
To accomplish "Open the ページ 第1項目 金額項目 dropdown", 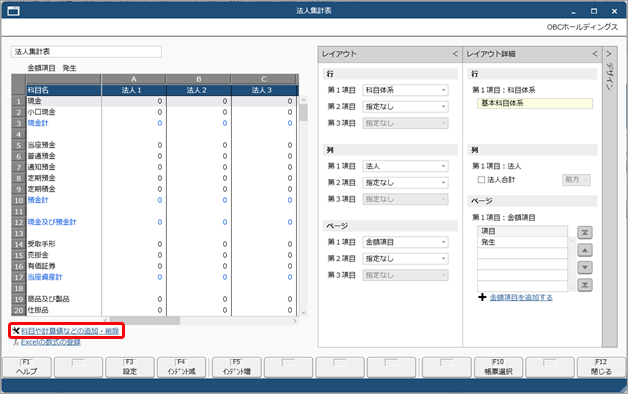I will (x=405, y=242).
